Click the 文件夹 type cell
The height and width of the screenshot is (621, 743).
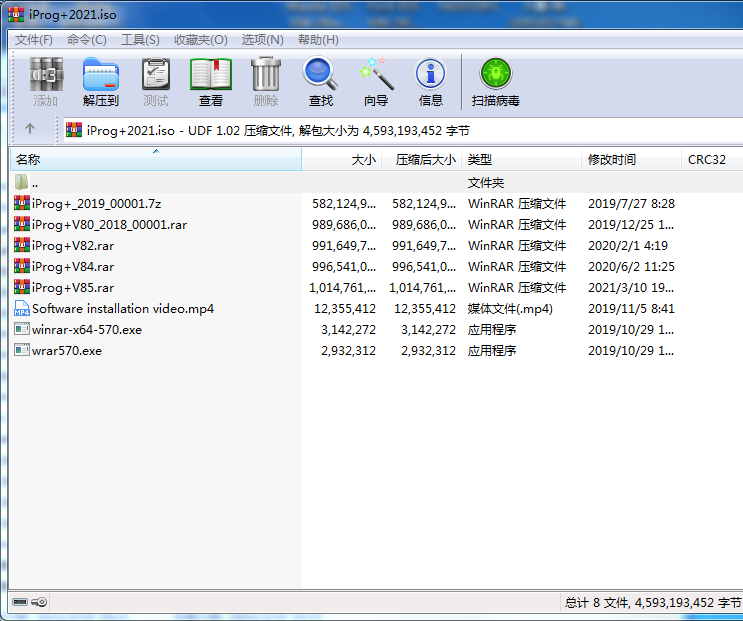[486, 182]
